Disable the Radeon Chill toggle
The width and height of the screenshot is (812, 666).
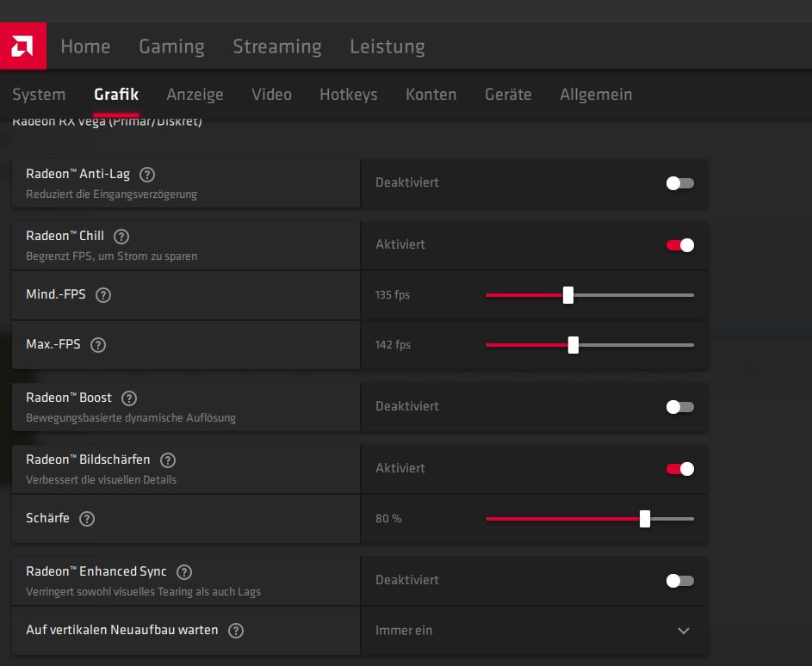679,245
